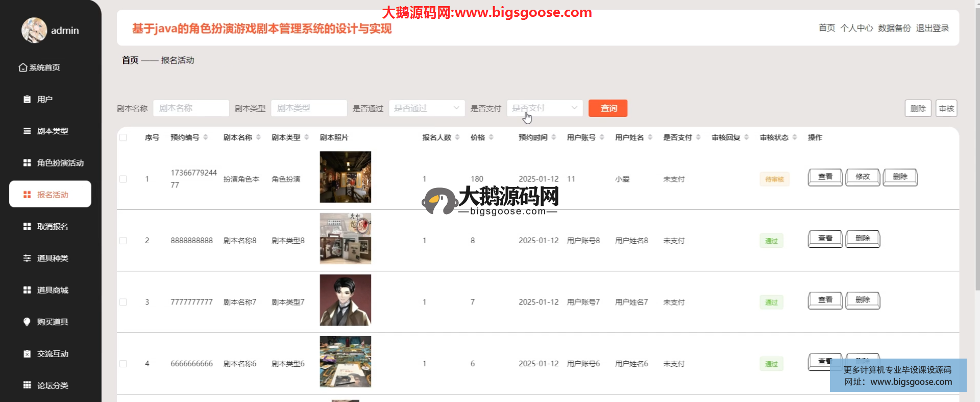Sort the table by 价格 column arrows
The image size is (980, 402).
(x=491, y=137)
